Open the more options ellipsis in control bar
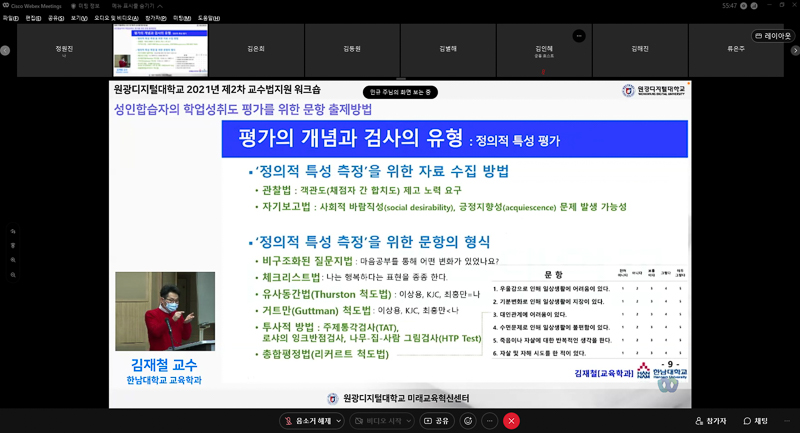Screen dimensions: 800x433 point(489,421)
